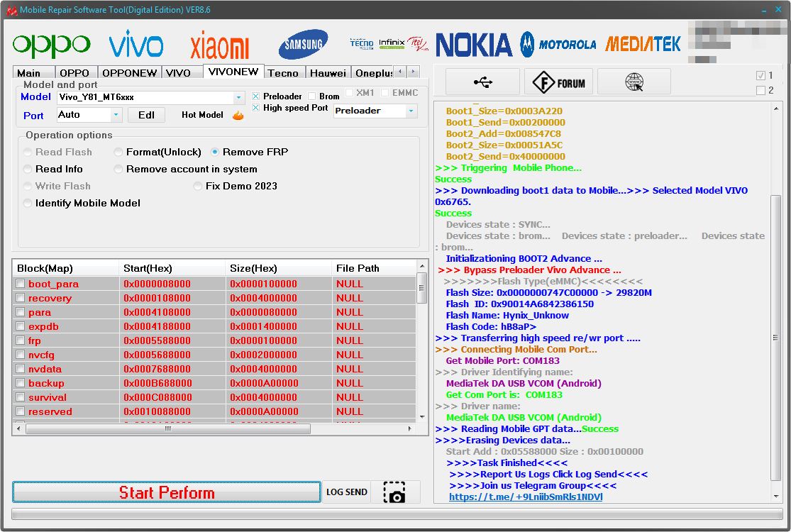This screenshot has width=791, height=532.
Task: Switch to the VIVO tab
Action: [x=181, y=73]
